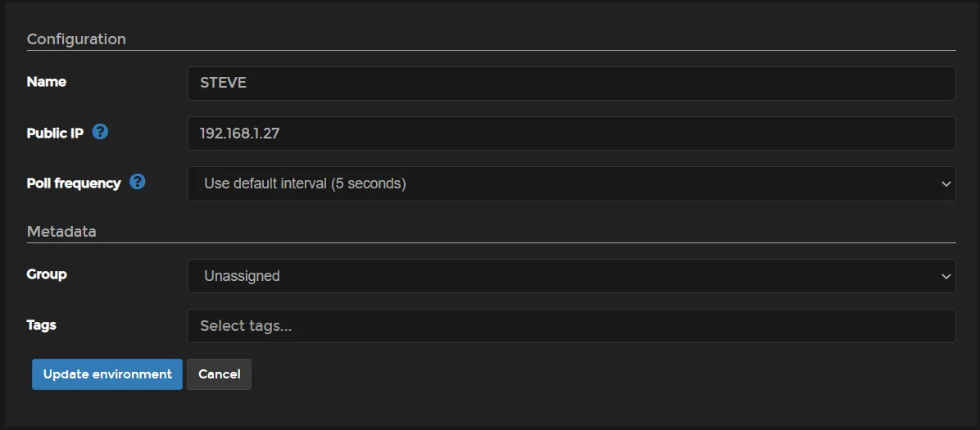Click the chevron arrow of Poll frequency select

pyautogui.click(x=946, y=183)
